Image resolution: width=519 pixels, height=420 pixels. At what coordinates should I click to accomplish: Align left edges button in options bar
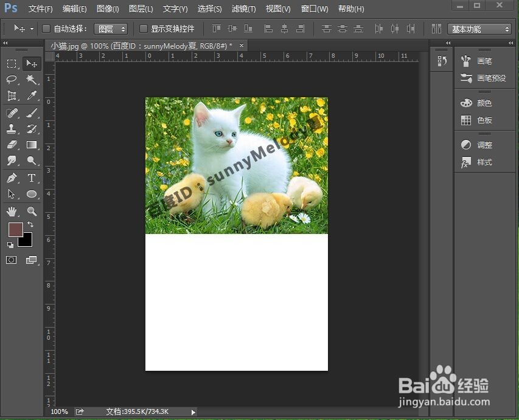[268, 29]
